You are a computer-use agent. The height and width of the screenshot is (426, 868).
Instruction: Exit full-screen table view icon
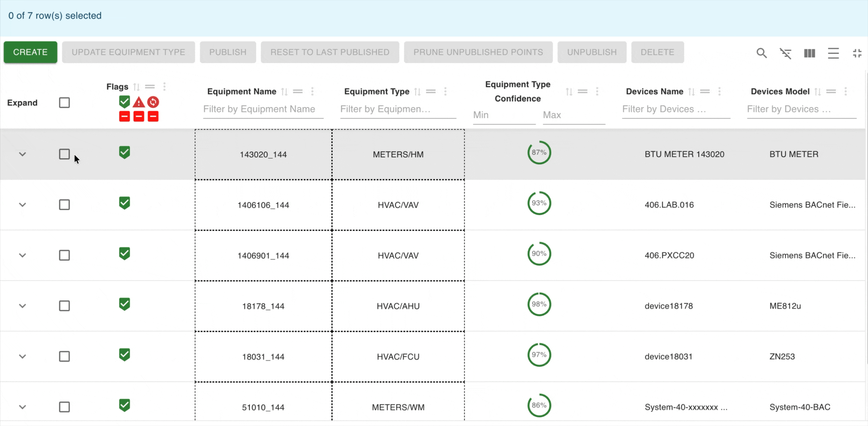857,53
